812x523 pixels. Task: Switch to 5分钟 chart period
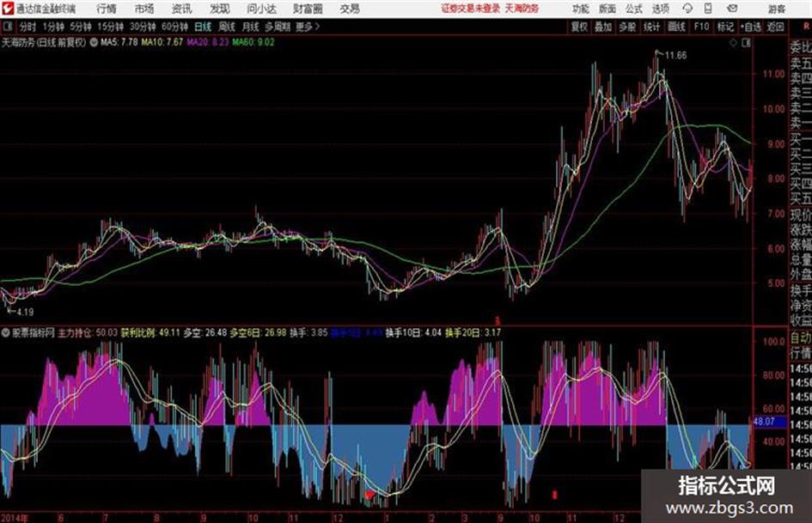coord(81,27)
